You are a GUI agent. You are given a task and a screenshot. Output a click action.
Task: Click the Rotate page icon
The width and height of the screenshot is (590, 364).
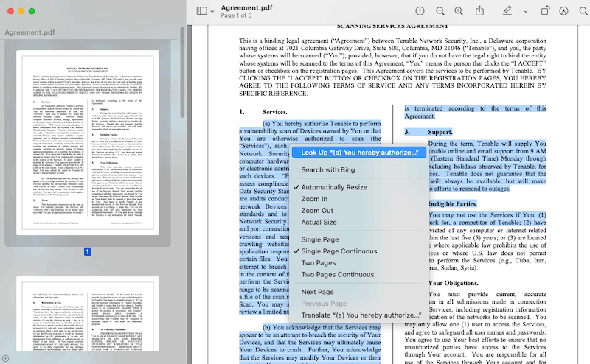click(546, 11)
